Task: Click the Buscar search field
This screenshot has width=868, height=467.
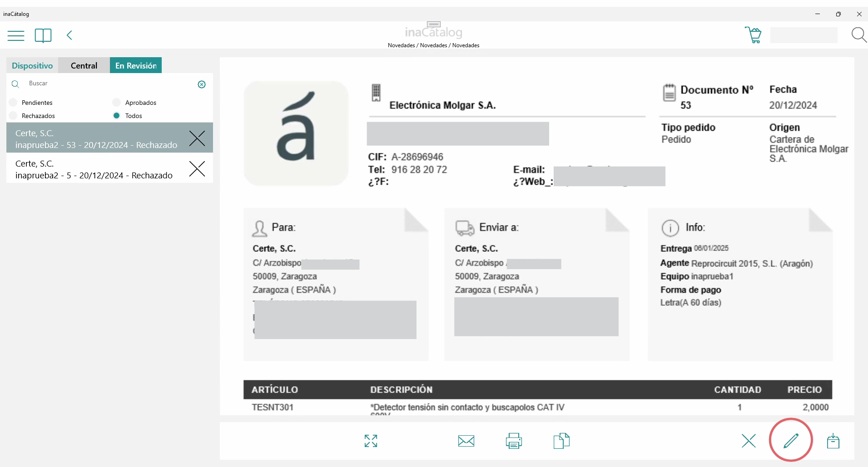Action: 109,84
